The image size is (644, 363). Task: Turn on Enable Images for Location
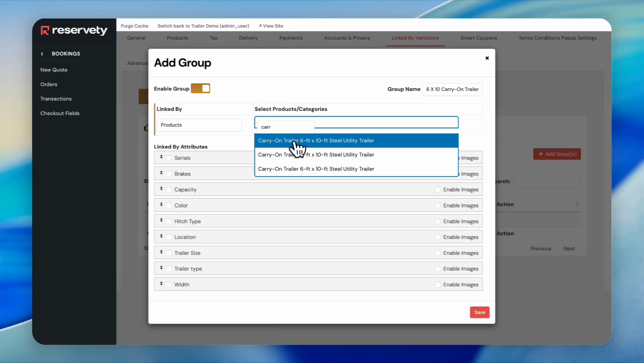click(x=438, y=237)
